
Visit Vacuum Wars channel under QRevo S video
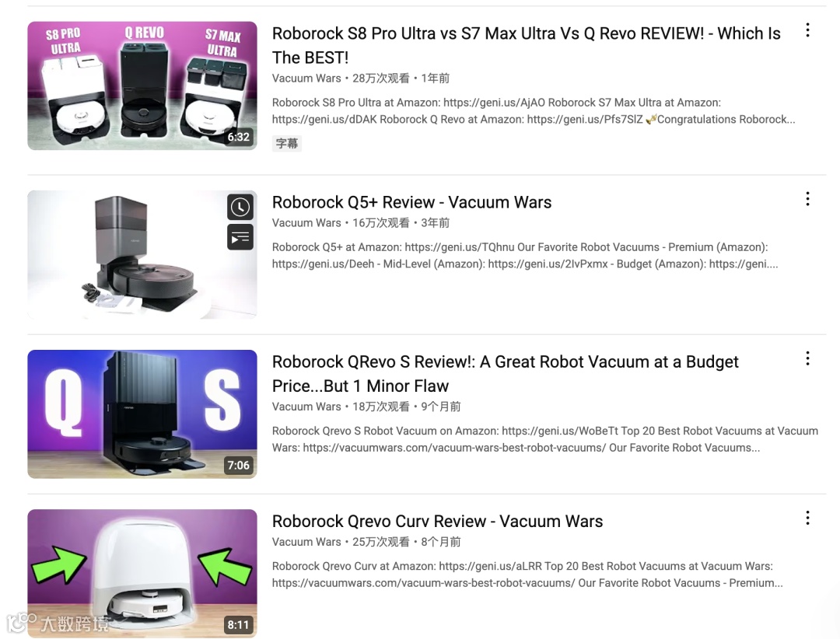pyautogui.click(x=306, y=407)
